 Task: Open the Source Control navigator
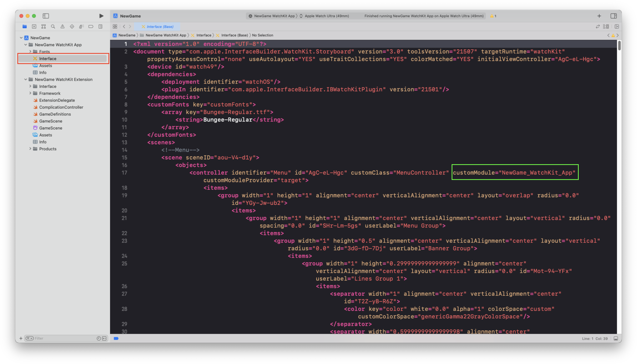click(34, 26)
